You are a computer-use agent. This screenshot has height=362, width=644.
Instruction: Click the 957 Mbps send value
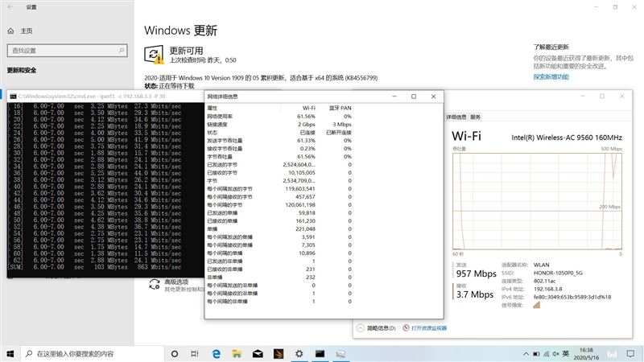pos(476,274)
